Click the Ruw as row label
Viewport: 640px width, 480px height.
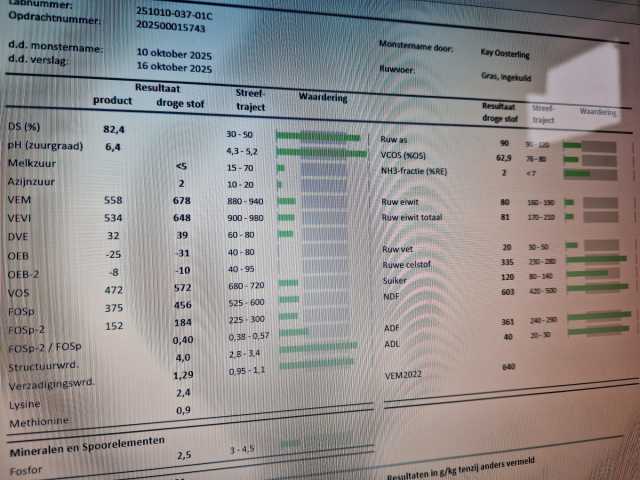393,139
